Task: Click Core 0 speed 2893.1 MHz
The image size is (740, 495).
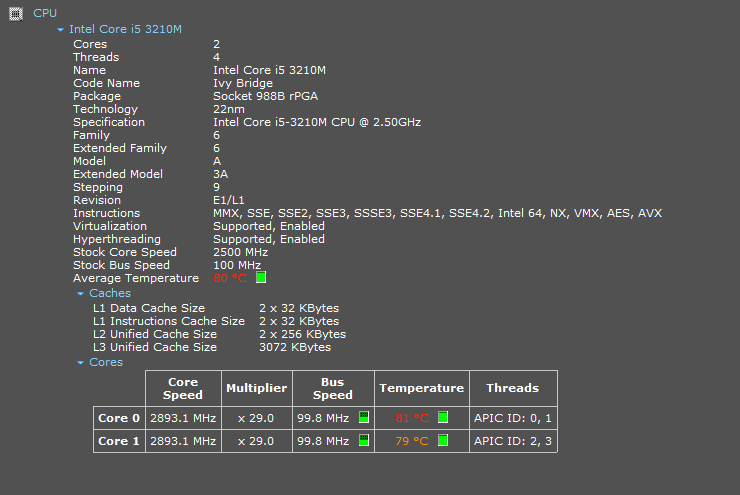Action: point(183,418)
